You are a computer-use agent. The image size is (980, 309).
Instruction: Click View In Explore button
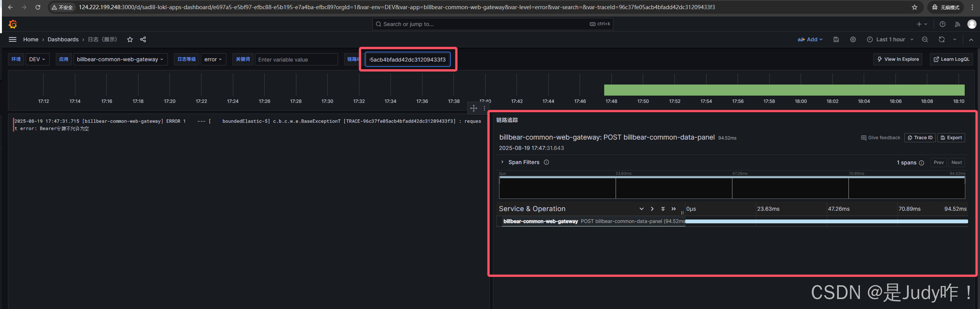tap(898, 59)
